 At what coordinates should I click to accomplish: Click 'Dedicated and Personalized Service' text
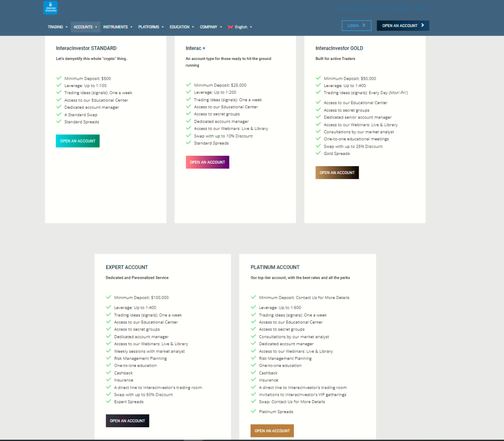[x=137, y=278]
